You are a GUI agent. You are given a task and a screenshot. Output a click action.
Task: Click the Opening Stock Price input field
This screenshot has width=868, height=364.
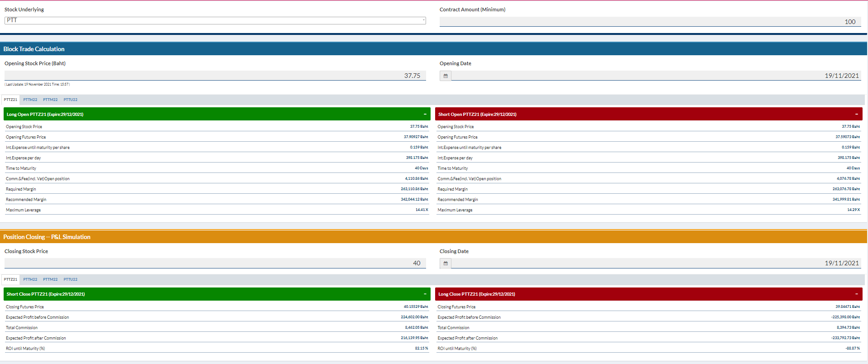point(215,76)
